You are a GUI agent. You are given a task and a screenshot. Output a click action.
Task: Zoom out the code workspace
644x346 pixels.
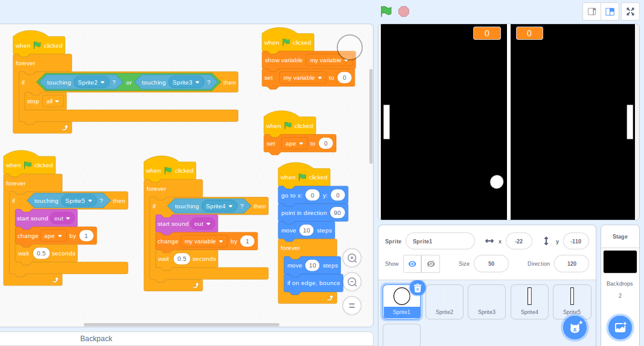[352, 282]
